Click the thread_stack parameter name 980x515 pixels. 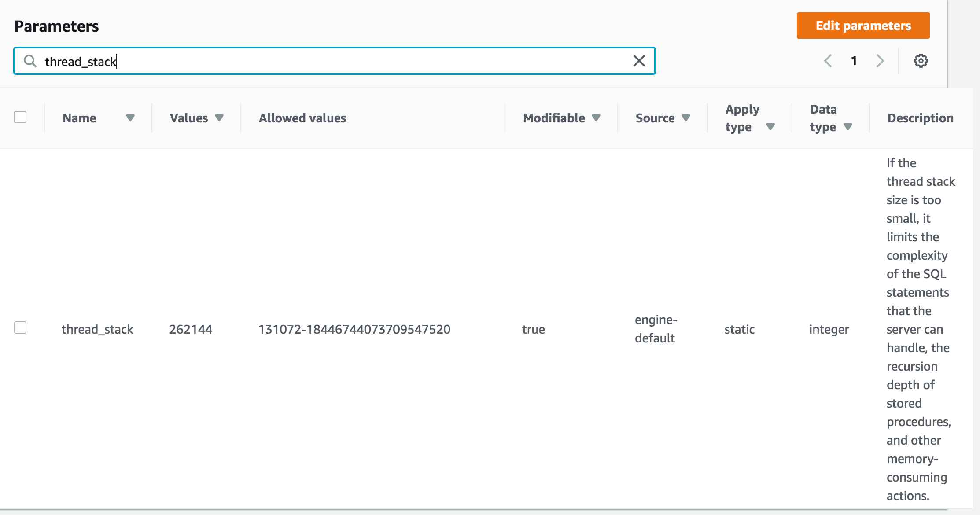(97, 329)
